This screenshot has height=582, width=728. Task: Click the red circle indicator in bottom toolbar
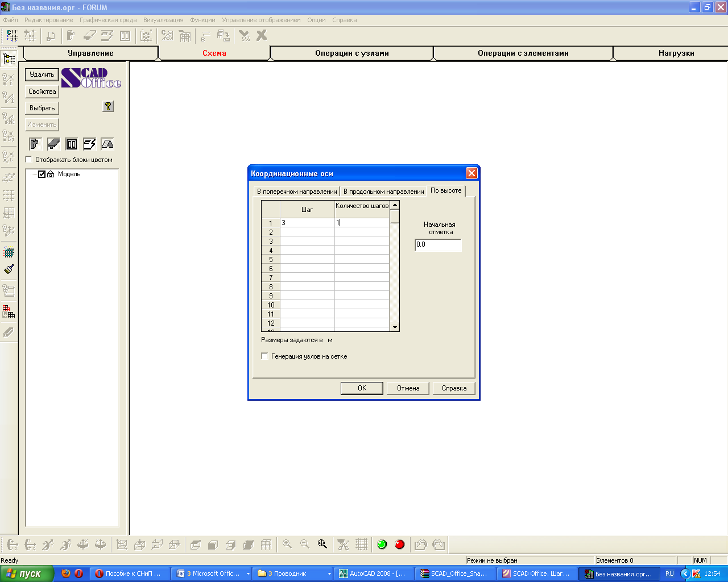point(400,544)
